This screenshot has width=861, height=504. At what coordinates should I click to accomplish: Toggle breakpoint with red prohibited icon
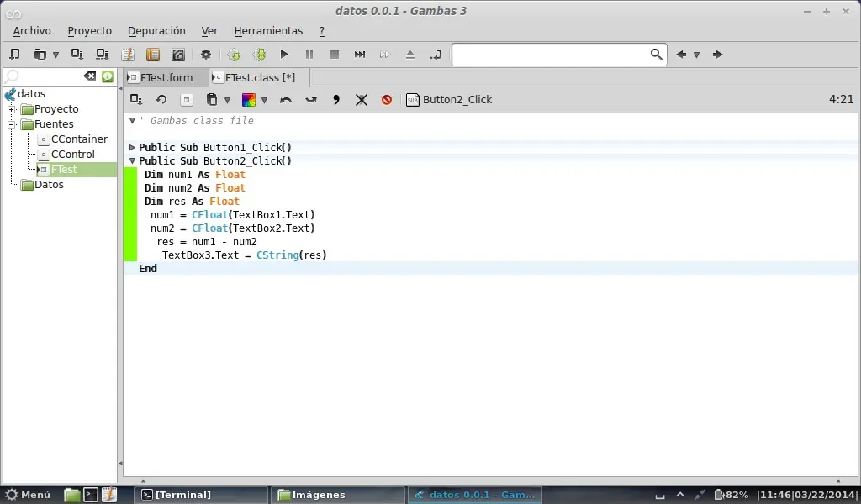pyautogui.click(x=387, y=100)
